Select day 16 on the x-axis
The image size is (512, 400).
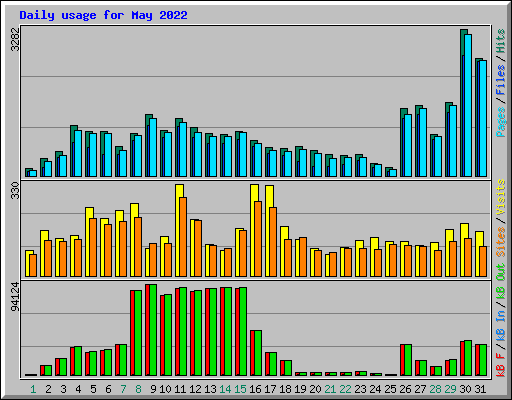(x=255, y=389)
